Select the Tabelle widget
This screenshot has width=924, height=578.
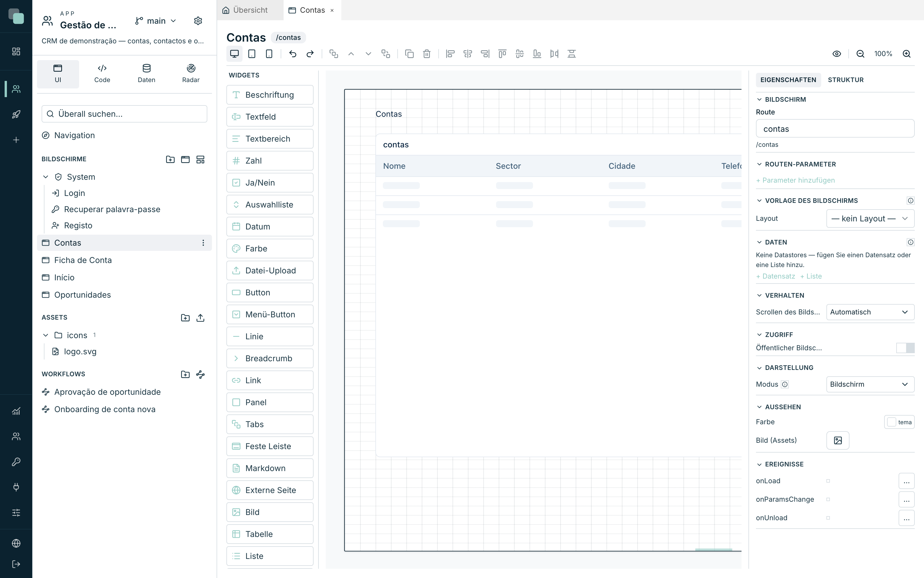click(x=270, y=534)
